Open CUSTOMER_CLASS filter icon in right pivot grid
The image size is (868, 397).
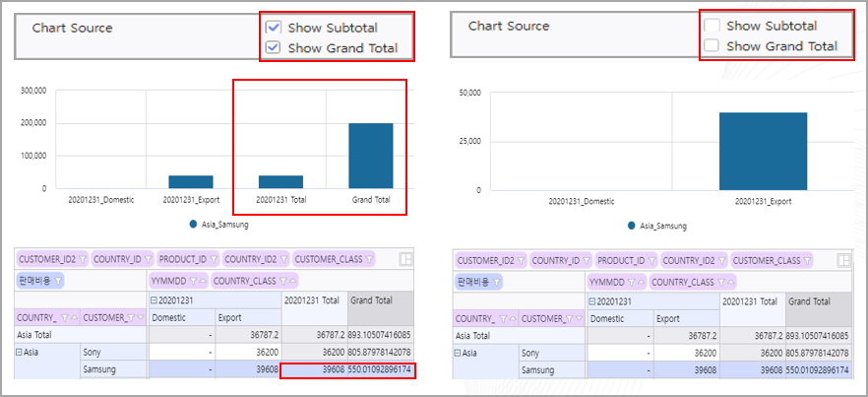[807, 260]
